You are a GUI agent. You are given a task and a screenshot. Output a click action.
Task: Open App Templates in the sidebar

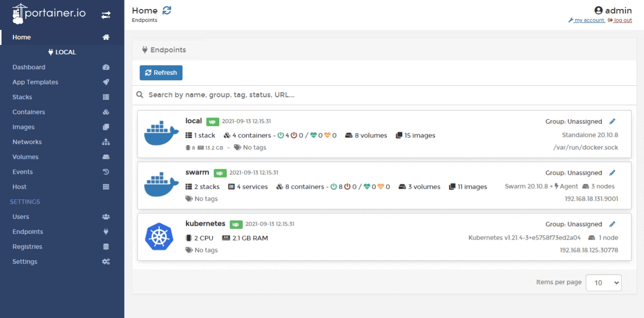coord(35,82)
